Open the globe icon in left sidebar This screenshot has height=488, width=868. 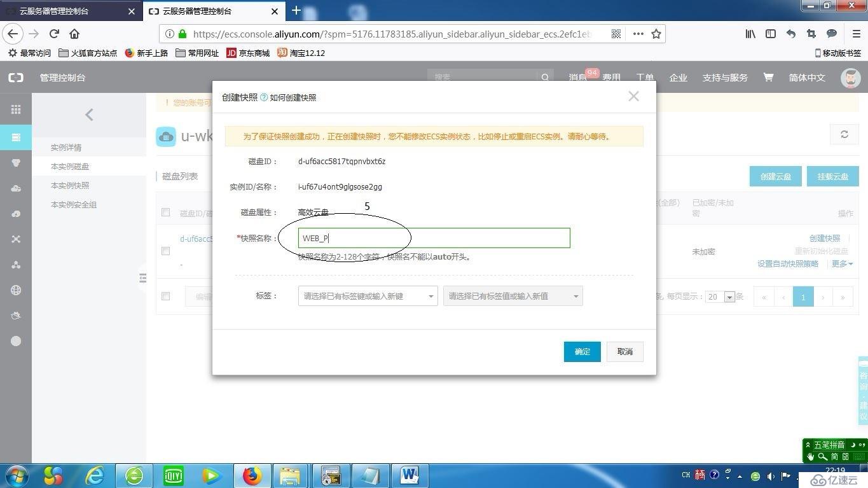tap(16, 290)
